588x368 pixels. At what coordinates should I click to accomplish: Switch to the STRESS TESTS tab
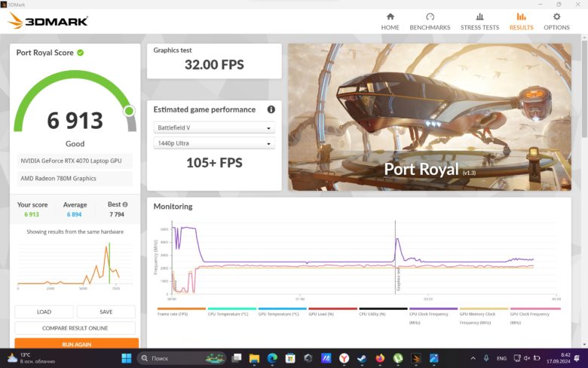click(479, 22)
